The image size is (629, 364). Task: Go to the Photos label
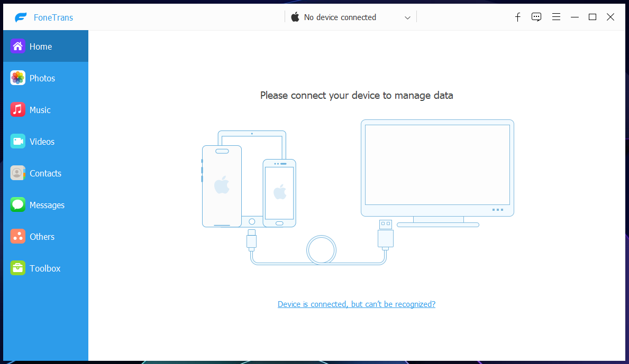point(42,78)
